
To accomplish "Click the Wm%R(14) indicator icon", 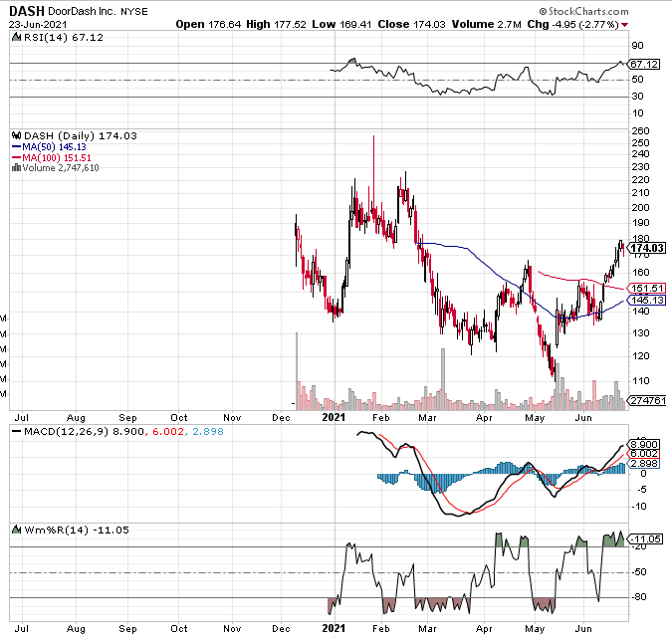I will click(17, 531).
